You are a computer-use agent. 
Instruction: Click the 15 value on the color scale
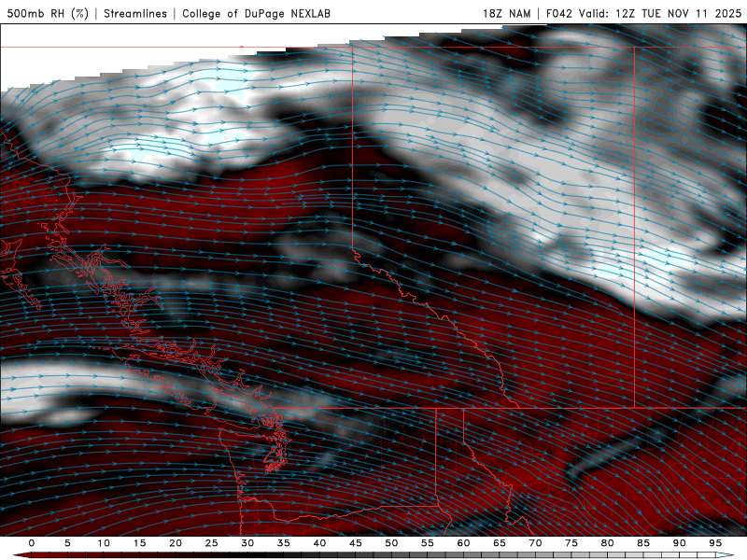(x=139, y=543)
